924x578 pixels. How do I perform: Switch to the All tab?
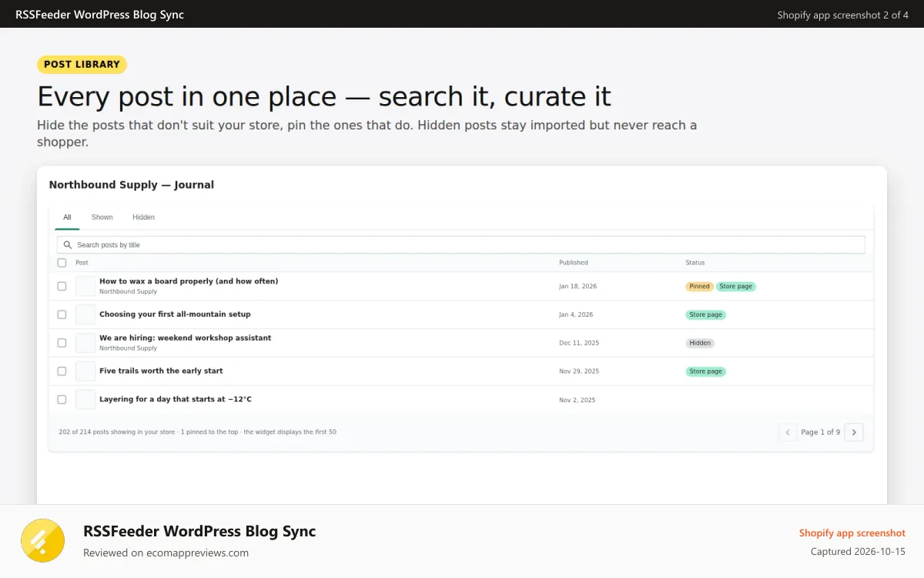[67, 217]
